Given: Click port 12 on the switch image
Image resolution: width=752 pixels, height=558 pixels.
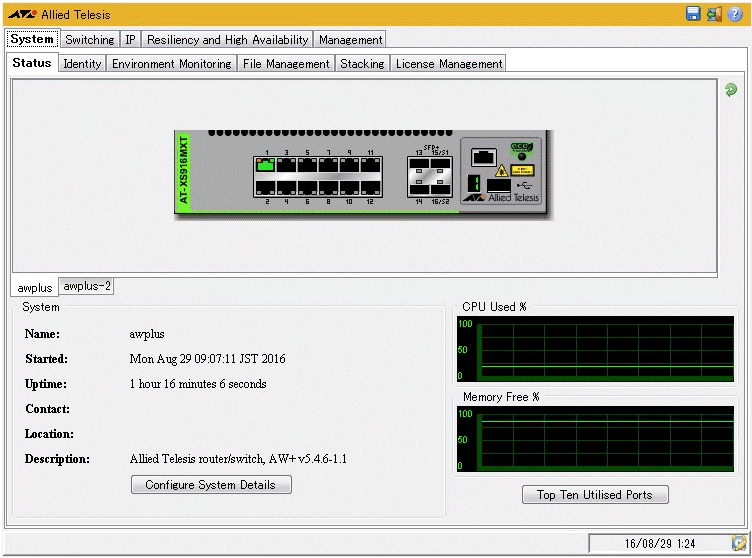Looking at the screenshot, I should click(370, 187).
